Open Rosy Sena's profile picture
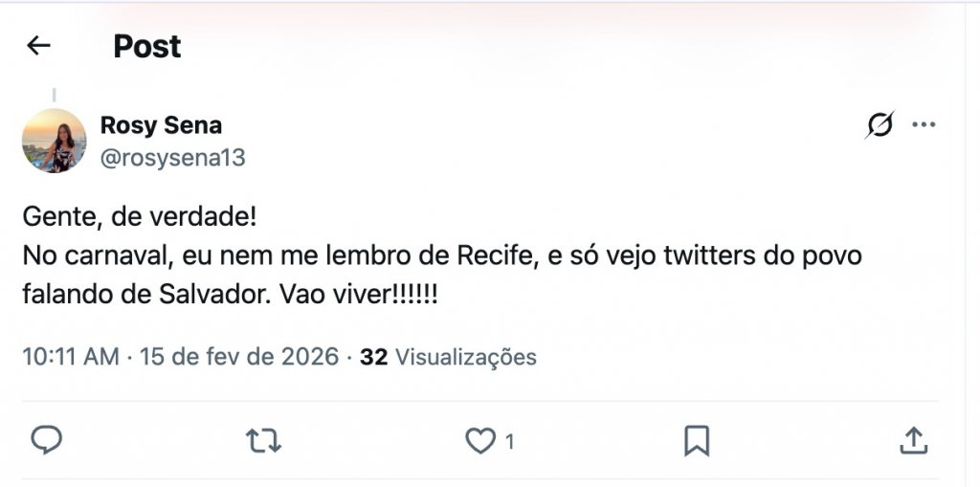Image resolution: width=980 pixels, height=487 pixels. click(54, 141)
